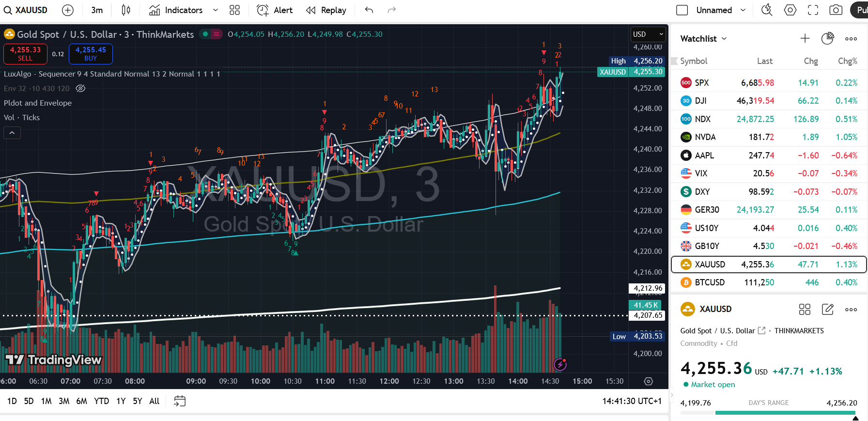Select GER30 row in the Watchlist

pos(768,210)
